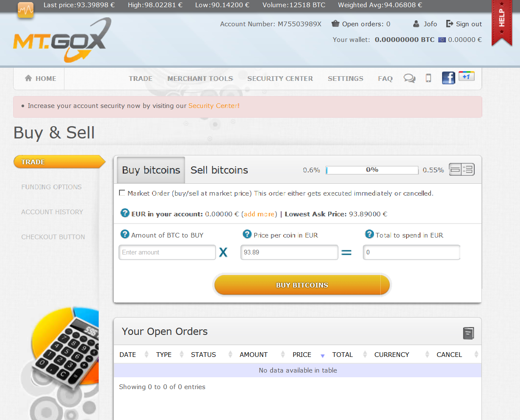Click the Last price:93.39898 € ticker
520x420 pixels.
[x=79, y=5]
